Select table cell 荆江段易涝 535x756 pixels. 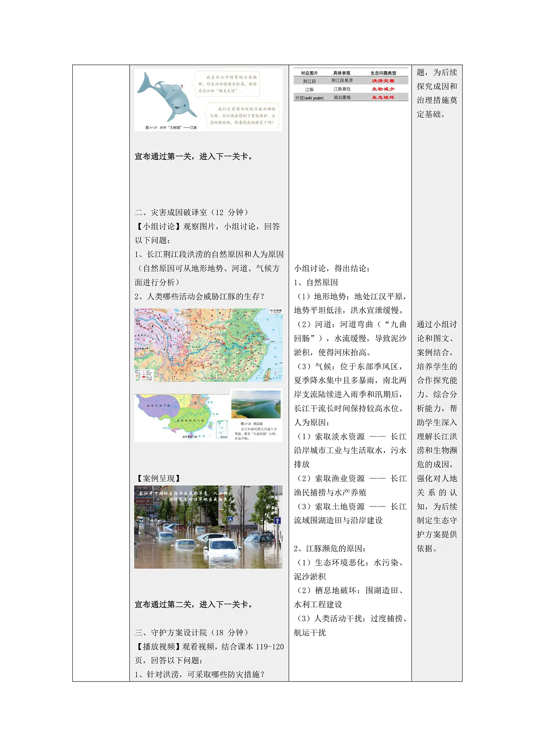coord(342,81)
